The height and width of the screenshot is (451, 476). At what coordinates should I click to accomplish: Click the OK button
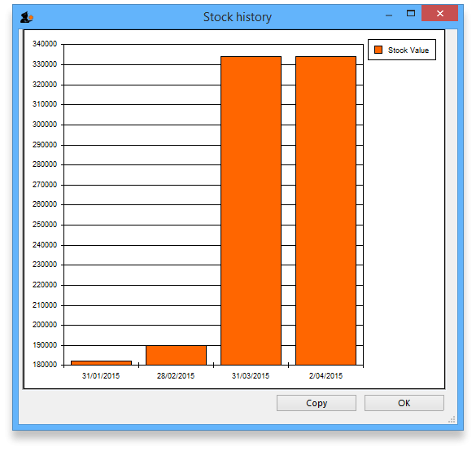[x=404, y=403]
